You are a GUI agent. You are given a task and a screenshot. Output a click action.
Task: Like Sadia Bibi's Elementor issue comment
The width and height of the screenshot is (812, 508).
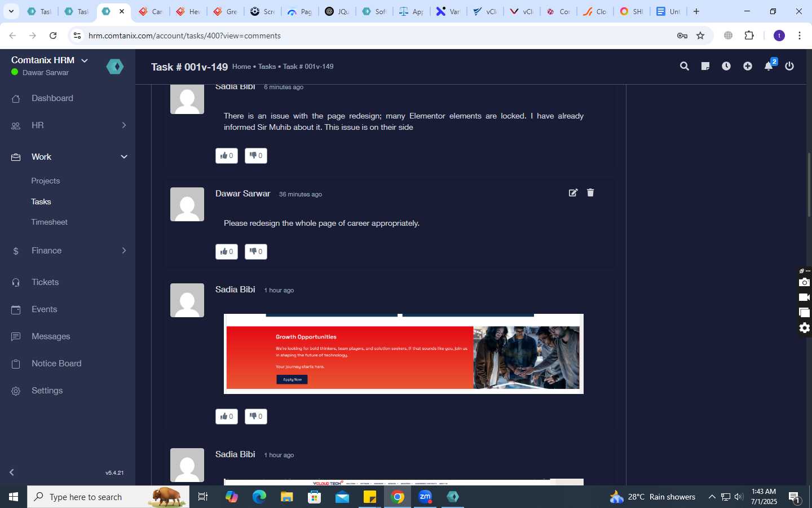point(227,155)
